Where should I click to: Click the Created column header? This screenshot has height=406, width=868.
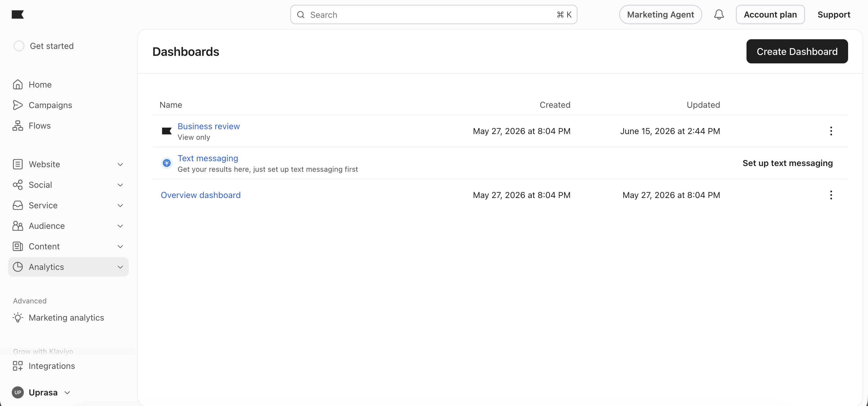pyautogui.click(x=555, y=105)
